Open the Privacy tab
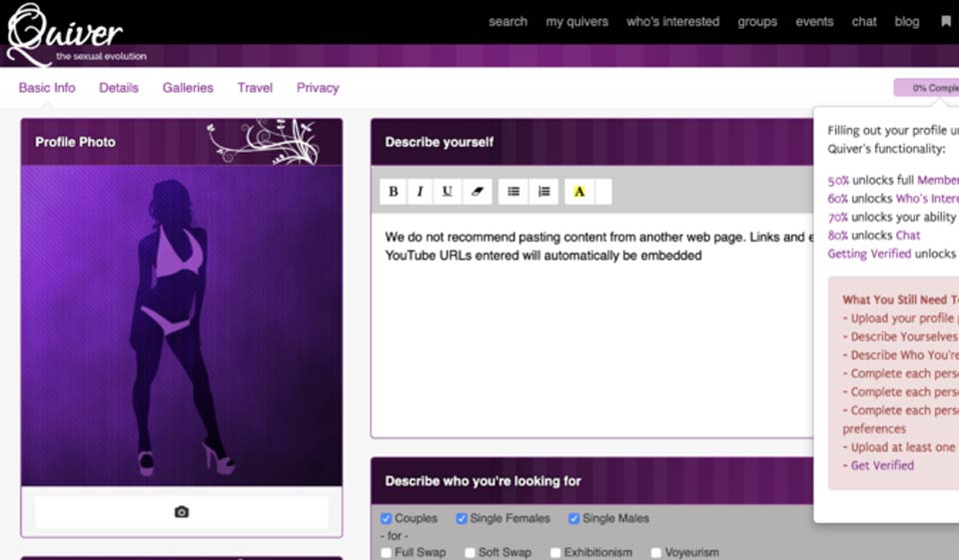The width and height of the screenshot is (959, 560). pos(318,88)
